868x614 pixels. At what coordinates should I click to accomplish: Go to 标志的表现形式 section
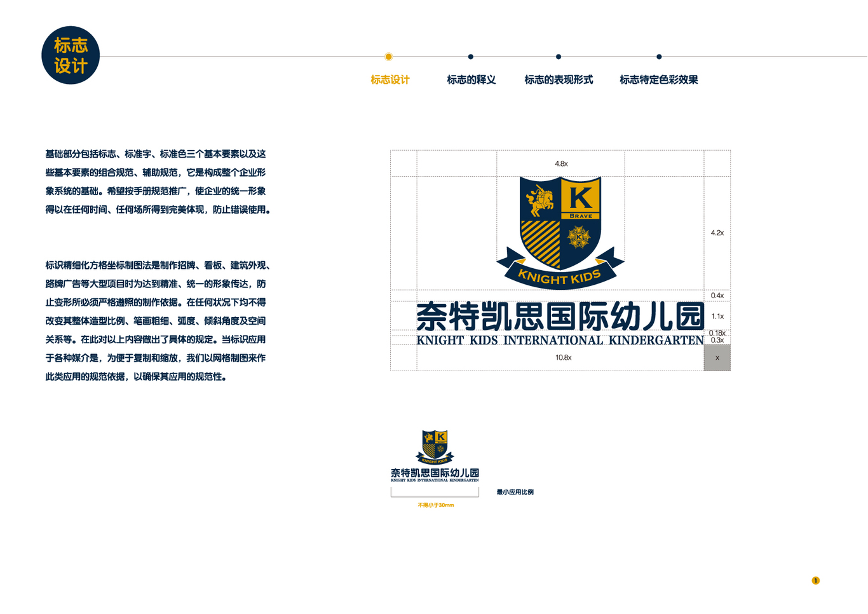[559, 80]
